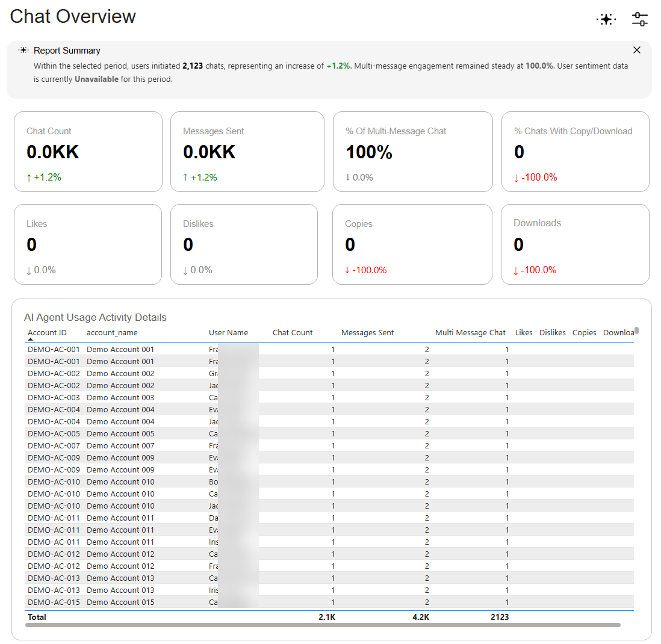Viewport: 661px width, 644px height.
Task: Click the AI sparkle summary icon
Action: coord(606,19)
